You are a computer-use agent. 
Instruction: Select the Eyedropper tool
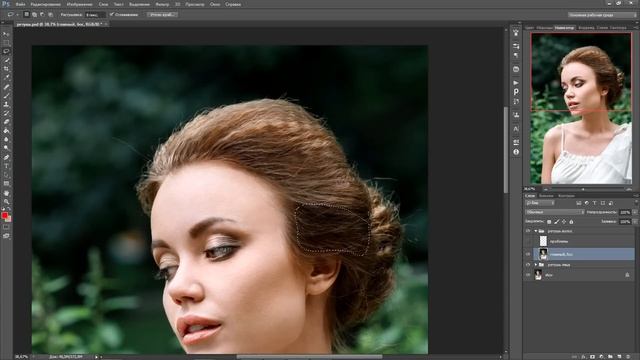(6, 78)
